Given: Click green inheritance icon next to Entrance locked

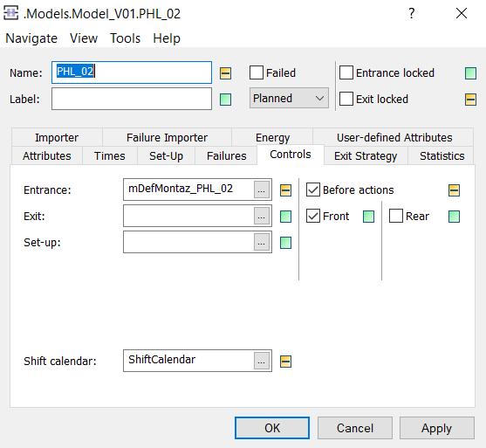Looking at the screenshot, I should click(470, 73).
